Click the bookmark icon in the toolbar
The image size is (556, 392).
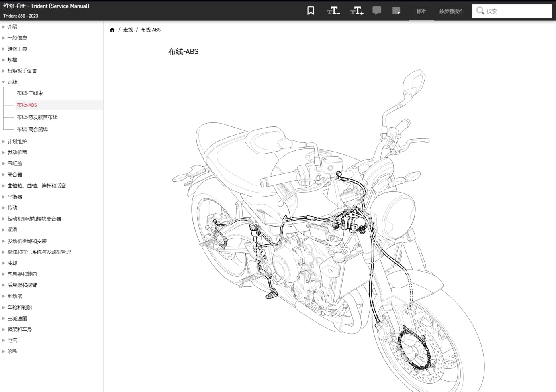pyautogui.click(x=310, y=11)
